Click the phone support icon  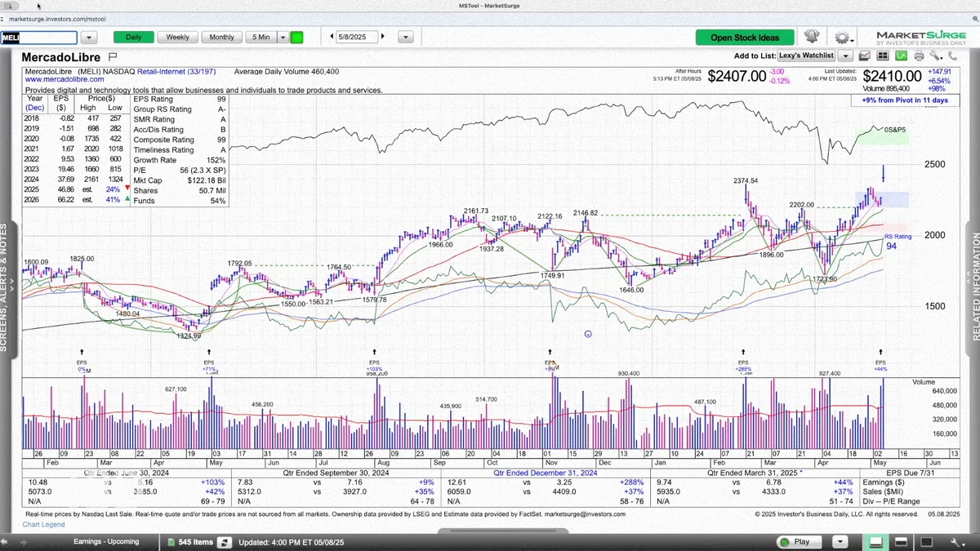coord(953,56)
